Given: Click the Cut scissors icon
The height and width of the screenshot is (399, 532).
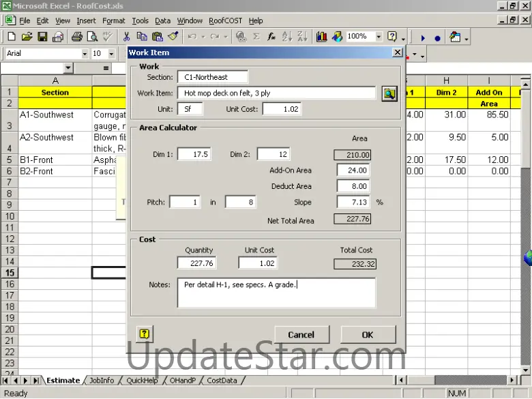Looking at the screenshot, I should pos(127,37).
